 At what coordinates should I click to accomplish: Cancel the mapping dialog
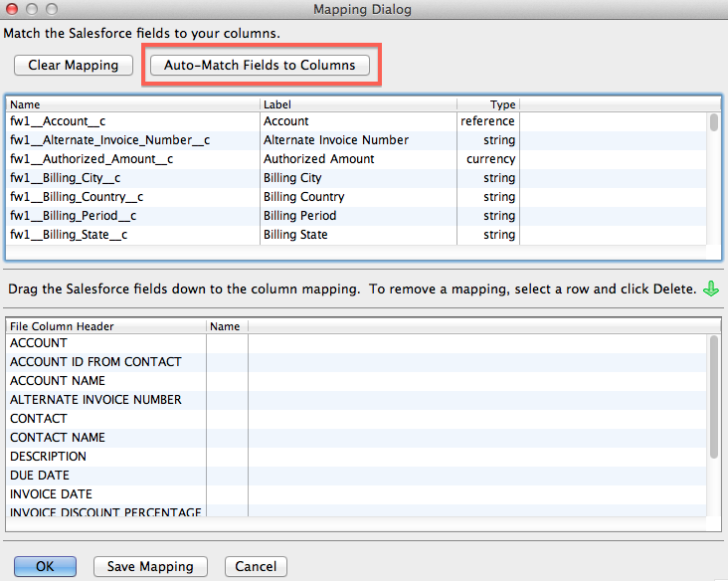(256, 566)
